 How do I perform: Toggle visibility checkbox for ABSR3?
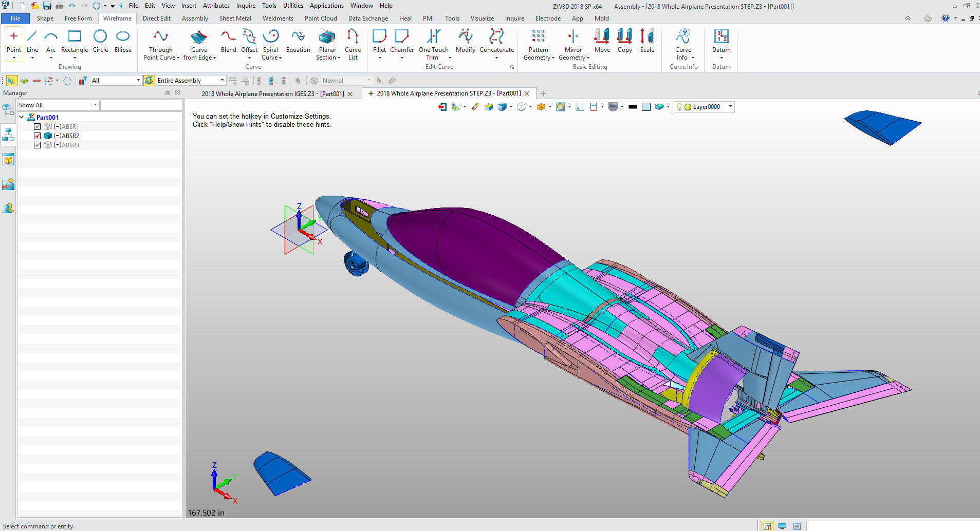[x=38, y=145]
